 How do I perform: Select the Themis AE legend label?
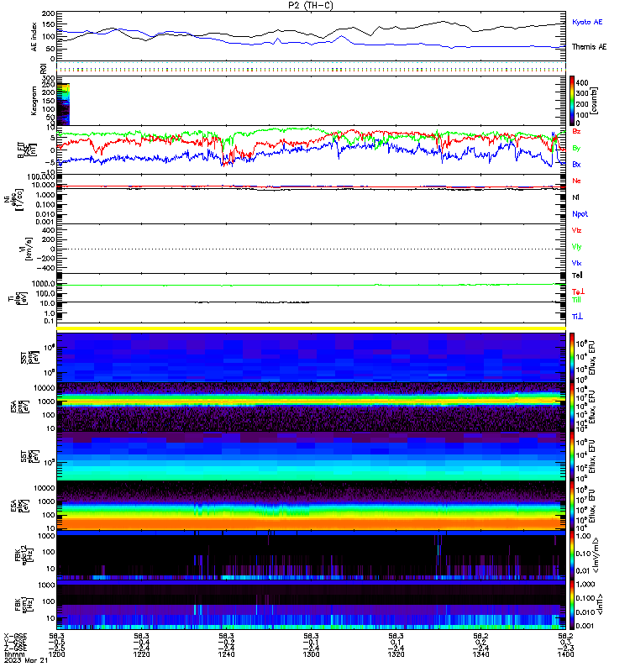[x=590, y=47]
